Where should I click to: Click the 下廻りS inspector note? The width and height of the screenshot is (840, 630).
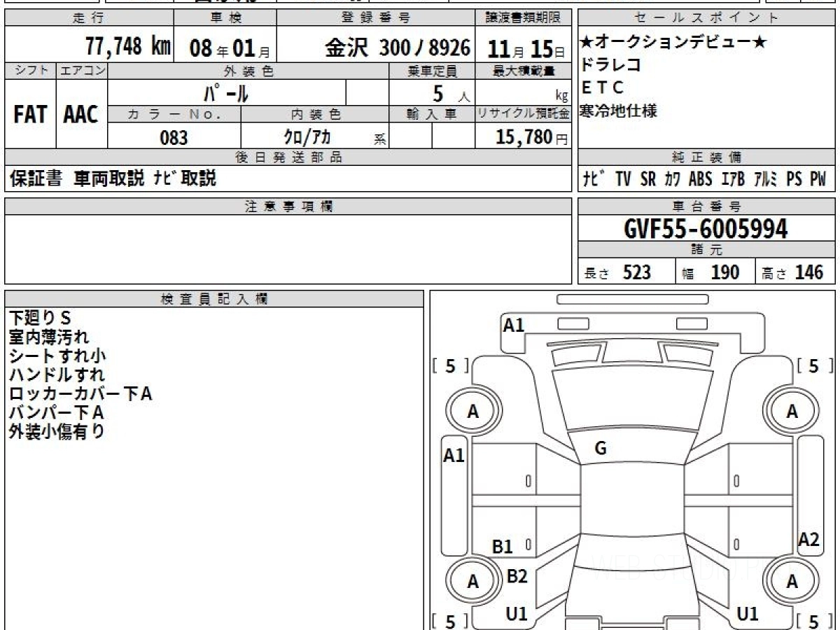tap(41, 316)
